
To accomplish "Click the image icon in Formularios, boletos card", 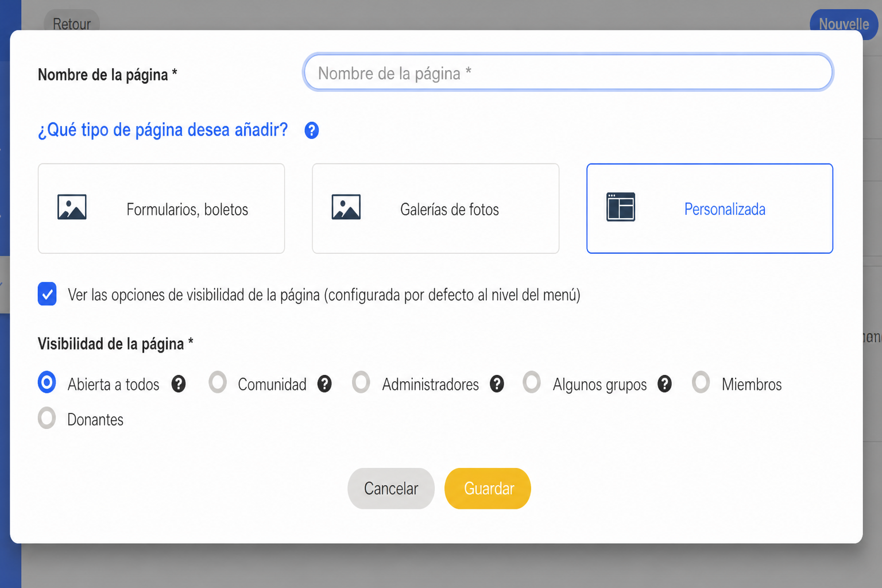I will click(72, 207).
